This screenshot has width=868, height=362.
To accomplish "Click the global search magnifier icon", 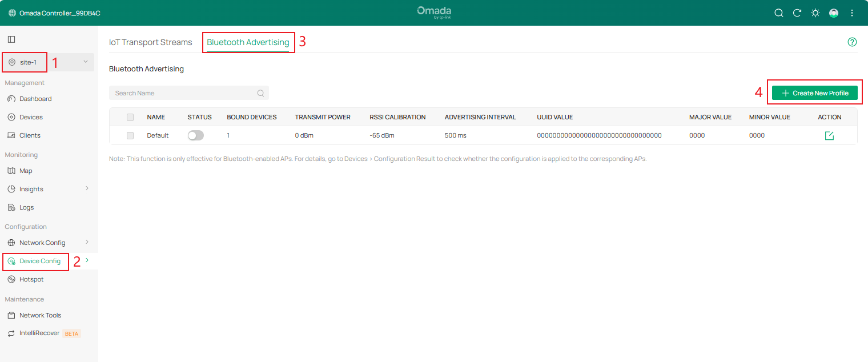I will (x=778, y=13).
